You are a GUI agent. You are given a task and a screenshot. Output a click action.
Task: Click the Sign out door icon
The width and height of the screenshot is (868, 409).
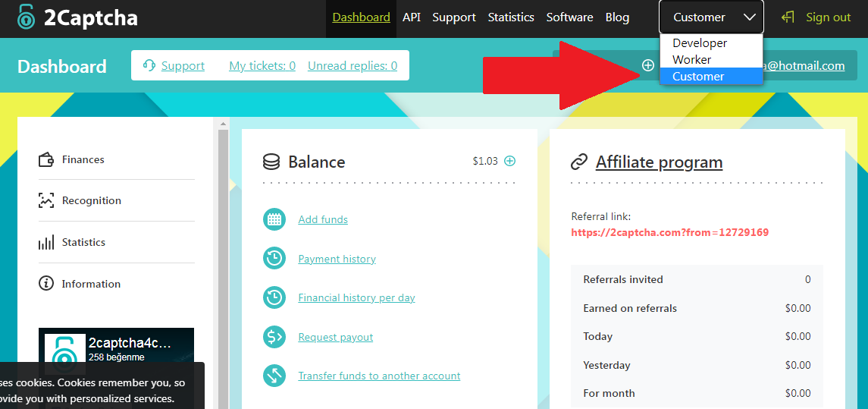click(788, 17)
